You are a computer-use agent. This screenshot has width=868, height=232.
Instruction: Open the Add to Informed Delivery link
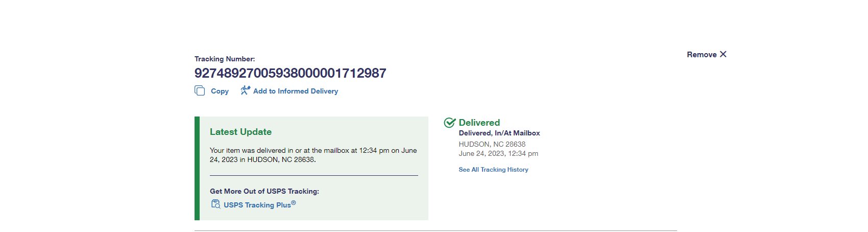click(296, 91)
